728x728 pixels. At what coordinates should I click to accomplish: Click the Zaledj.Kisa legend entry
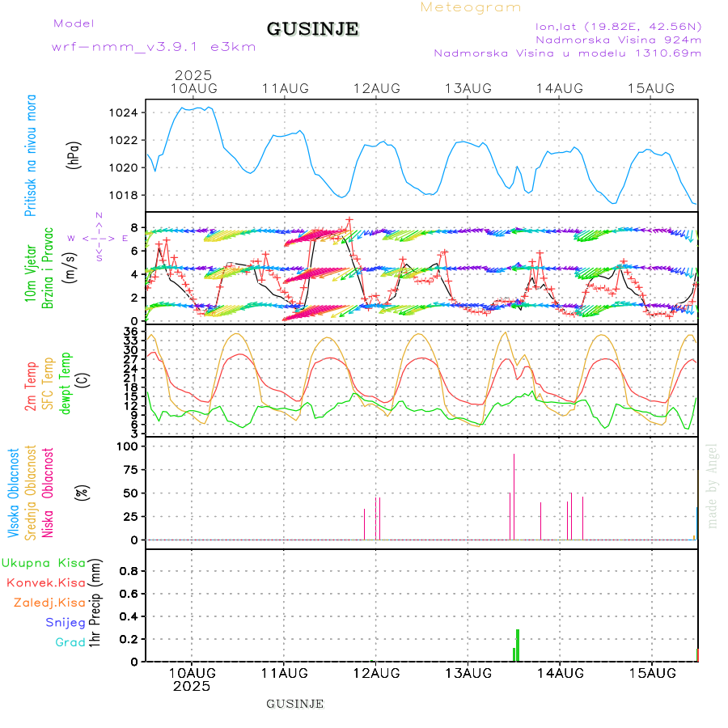tap(49, 603)
